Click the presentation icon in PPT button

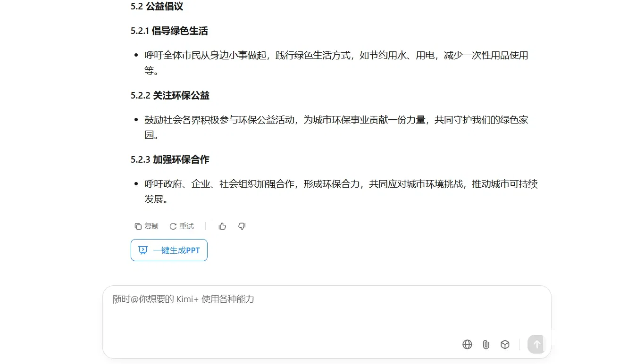coord(143,250)
